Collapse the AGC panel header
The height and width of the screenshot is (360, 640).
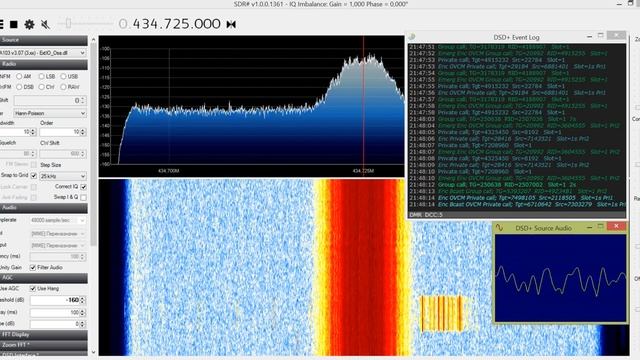coord(43,278)
